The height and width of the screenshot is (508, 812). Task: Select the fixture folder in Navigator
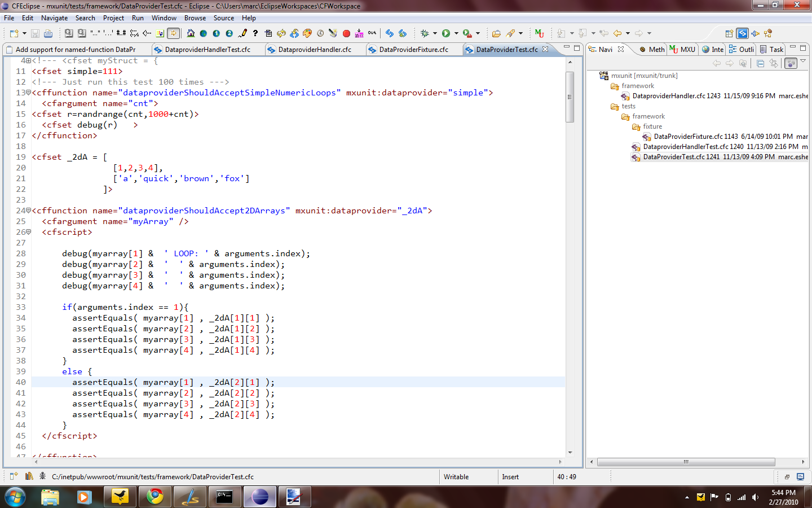[647, 126]
